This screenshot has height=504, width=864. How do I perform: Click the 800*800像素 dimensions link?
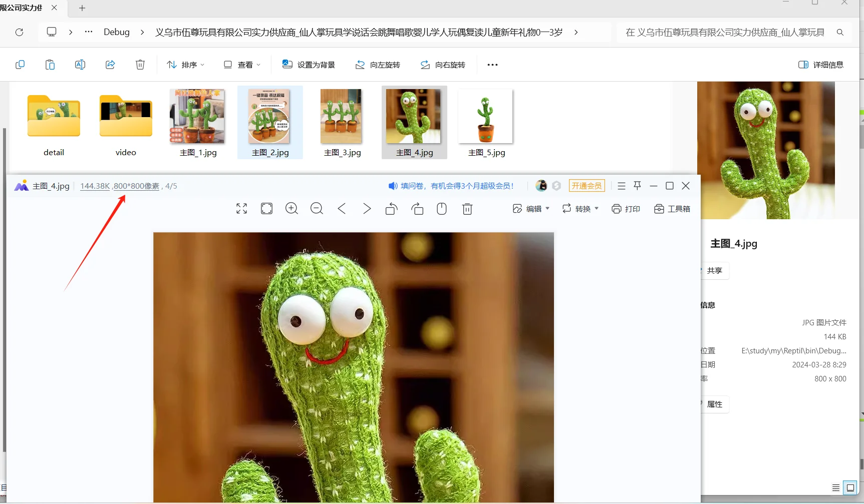click(136, 186)
